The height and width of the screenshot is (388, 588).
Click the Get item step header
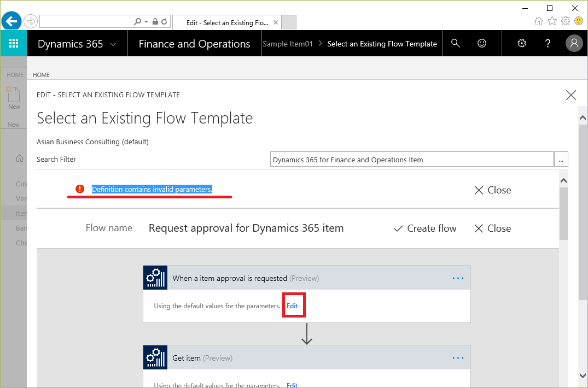(307, 357)
